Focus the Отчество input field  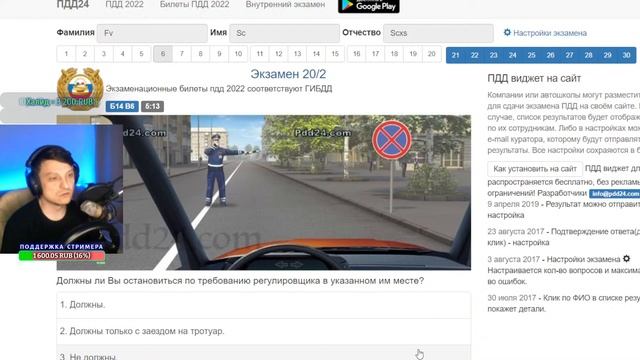[438, 33]
